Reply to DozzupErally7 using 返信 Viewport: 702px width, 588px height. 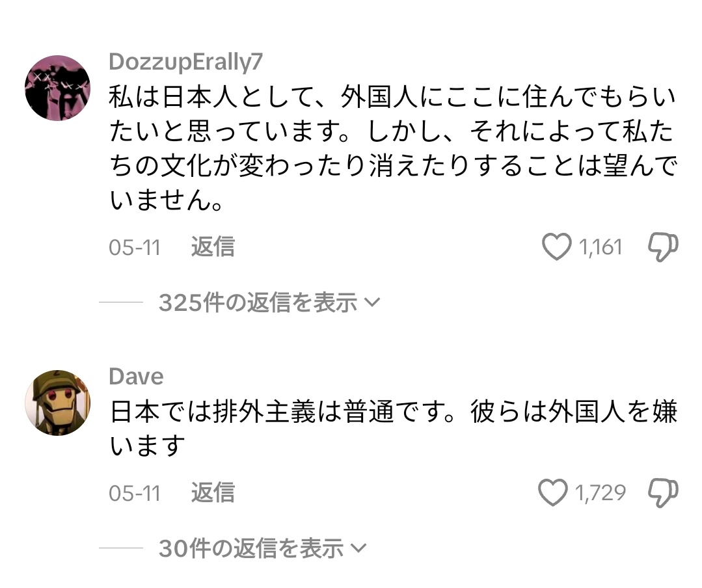[212, 247]
